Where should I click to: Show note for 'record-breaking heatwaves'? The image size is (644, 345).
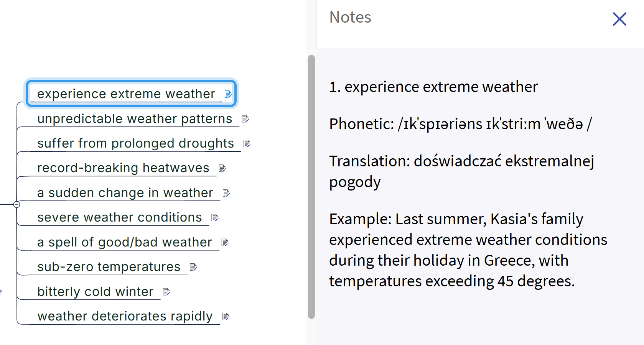(x=222, y=168)
